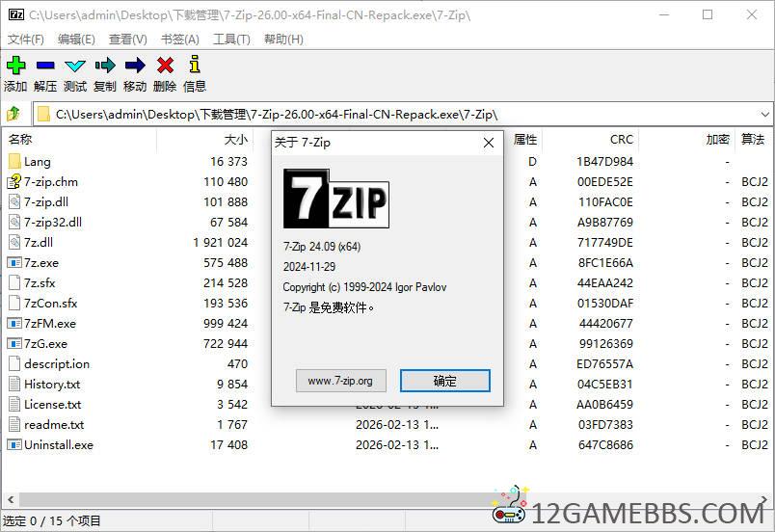Screen dimensions: 775x532
Task: Open the 书签(A) menu
Action: click(x=180, y=39)
